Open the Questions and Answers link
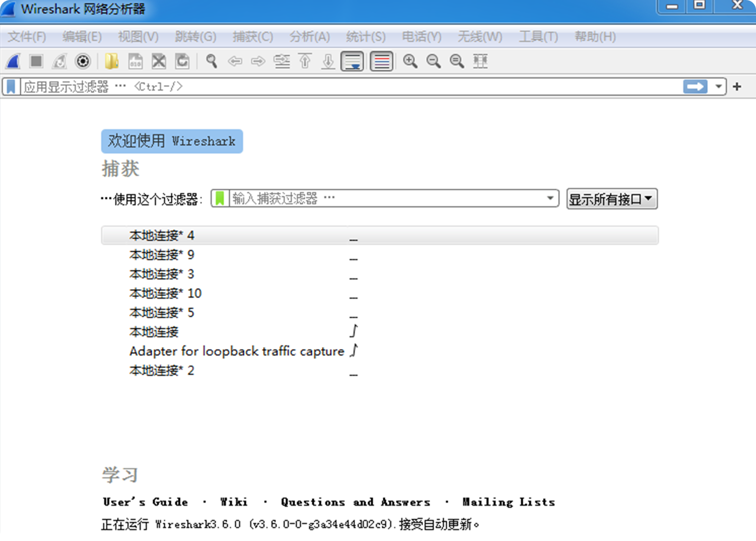 355,502
